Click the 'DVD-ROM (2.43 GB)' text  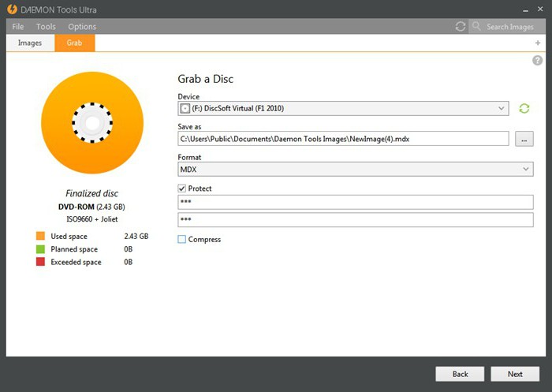(x=91, y=207)
